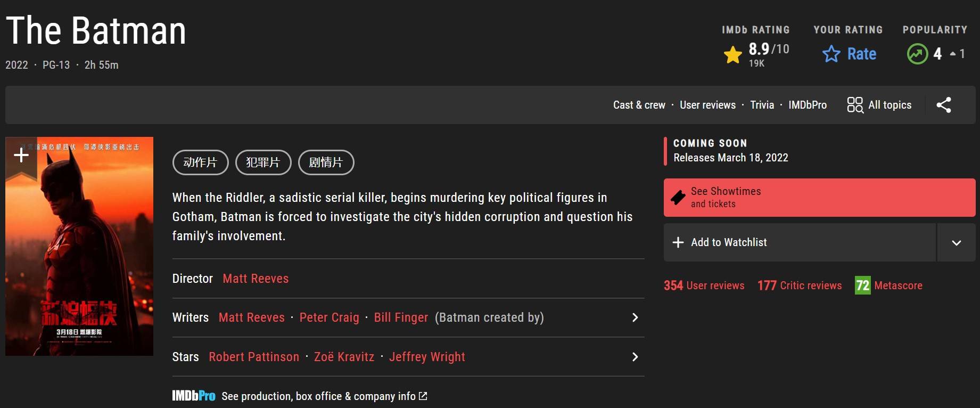Click the blue Rate star icon
This screenshot has width=980, height=408.
tap(831, 54)
